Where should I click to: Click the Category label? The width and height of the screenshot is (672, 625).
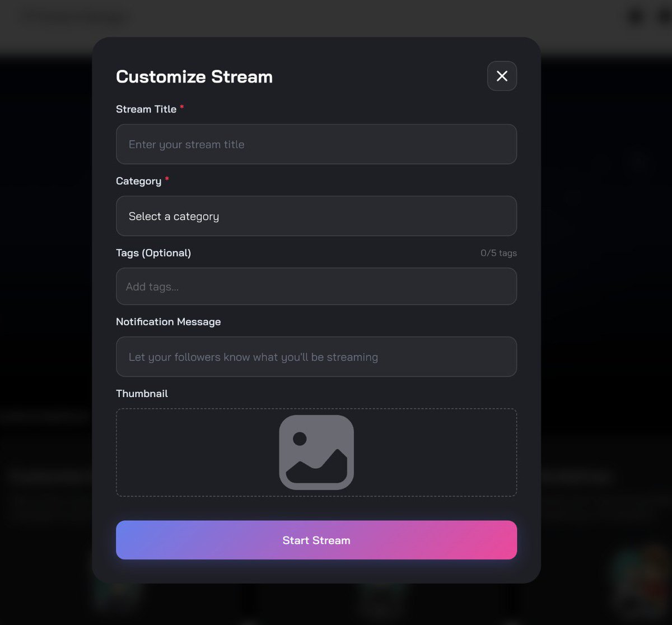(x=138, y=181)
